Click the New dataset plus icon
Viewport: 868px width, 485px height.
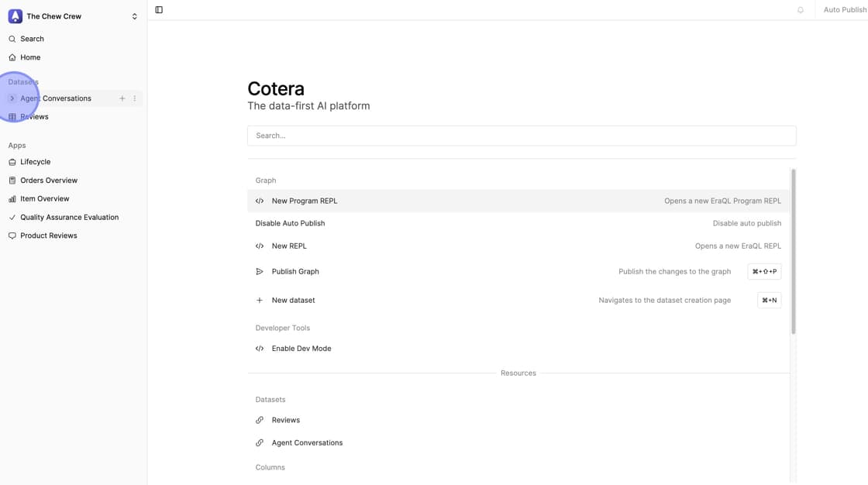point(260,301)
